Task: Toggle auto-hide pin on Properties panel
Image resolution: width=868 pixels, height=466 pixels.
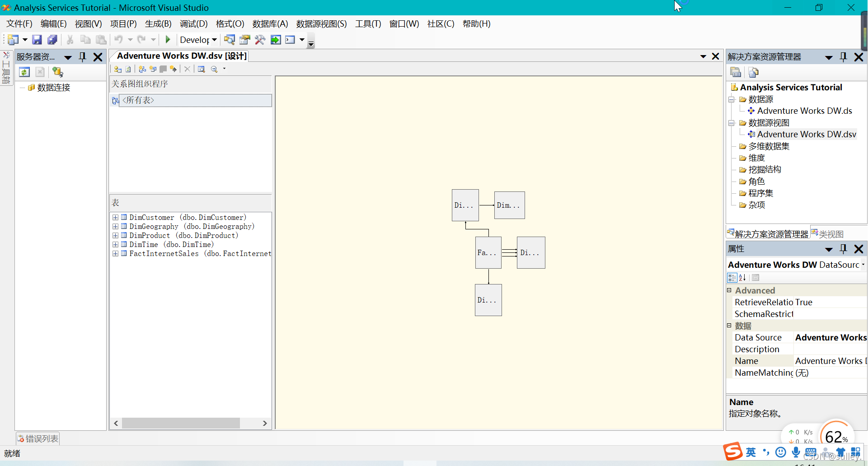Action: (843, 249)
